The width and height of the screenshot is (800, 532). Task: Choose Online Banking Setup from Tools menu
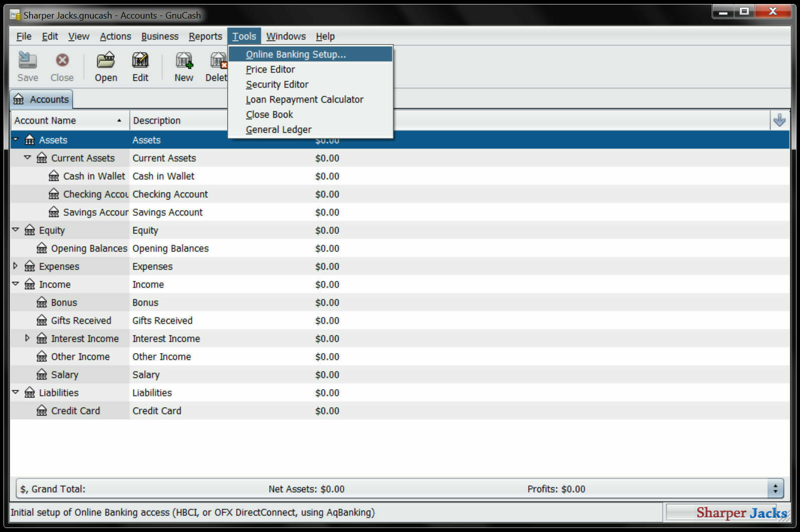click(x=310, y=54)
